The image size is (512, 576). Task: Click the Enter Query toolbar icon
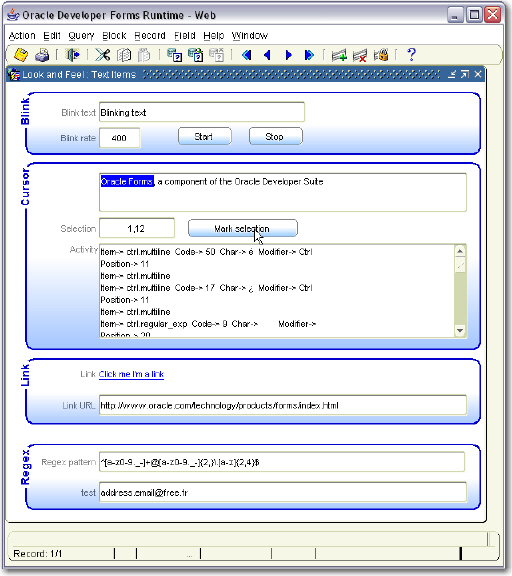(x=174, y=55)
